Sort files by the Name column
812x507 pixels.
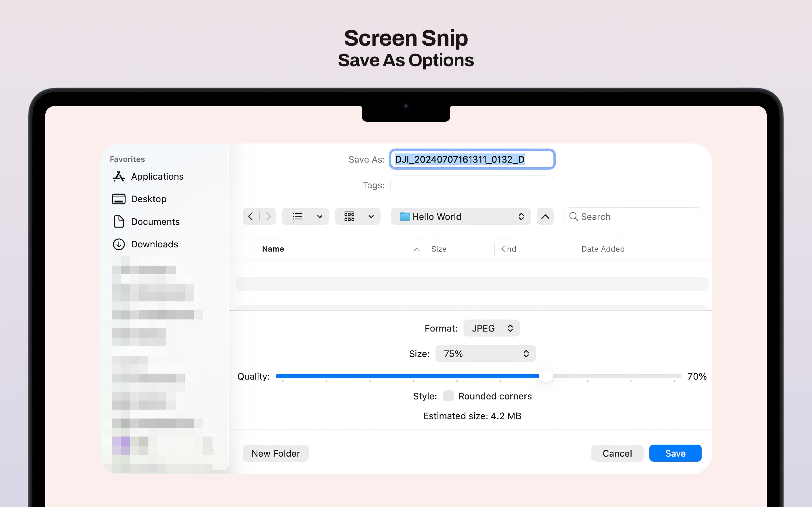pyautogui.click(x=273, y=249)
